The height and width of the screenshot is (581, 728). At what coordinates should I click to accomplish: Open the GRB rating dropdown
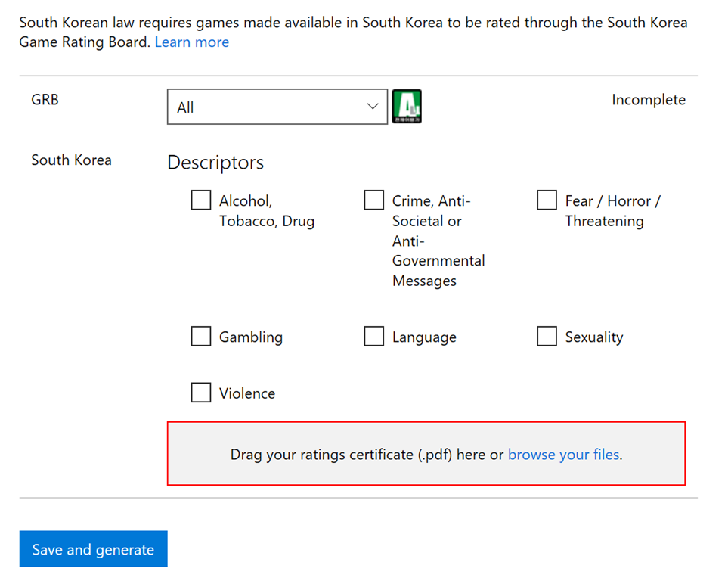(x=277, y=107)
